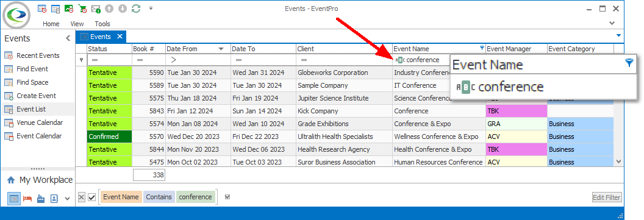Select the blue factory module icon

(x=41, y=199)
